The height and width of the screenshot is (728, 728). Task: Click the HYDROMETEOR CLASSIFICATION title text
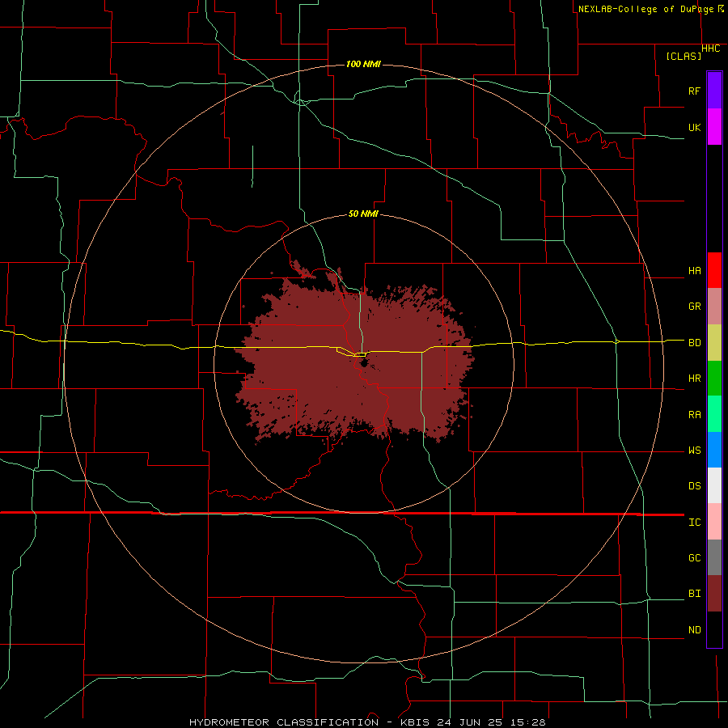point(284,722)
